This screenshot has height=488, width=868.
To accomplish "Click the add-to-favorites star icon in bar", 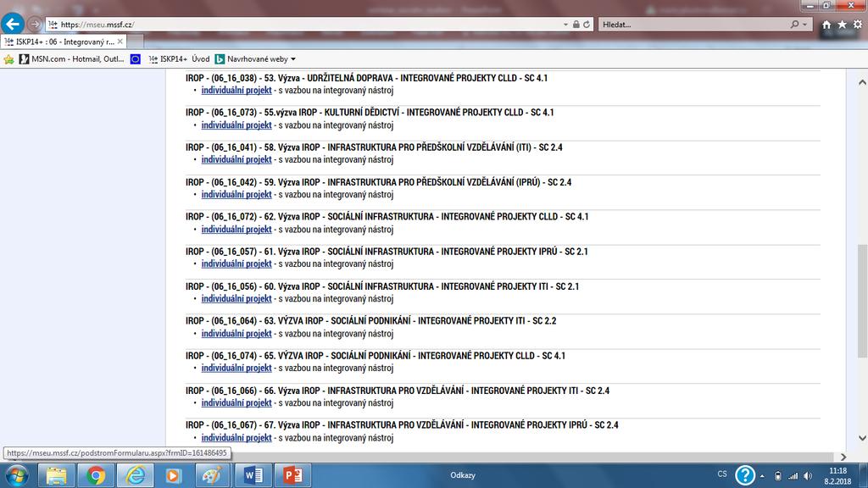I will pos(8,59).
